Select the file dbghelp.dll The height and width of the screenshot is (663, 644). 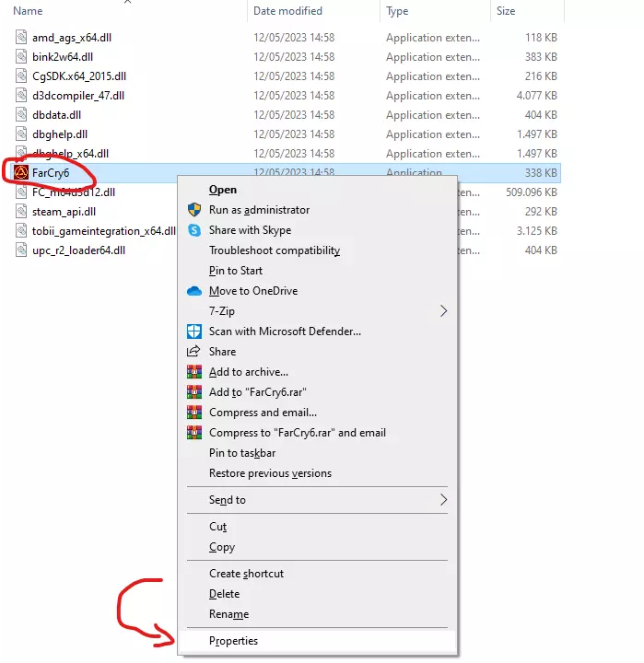[60, 134]
